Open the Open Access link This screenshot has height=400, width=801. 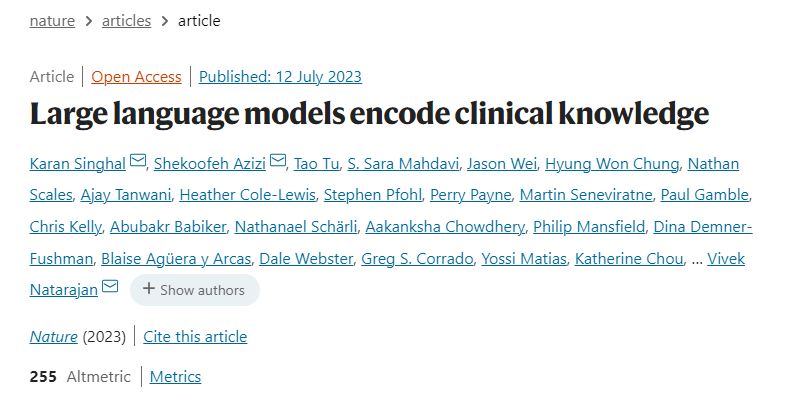coord(136,76)
